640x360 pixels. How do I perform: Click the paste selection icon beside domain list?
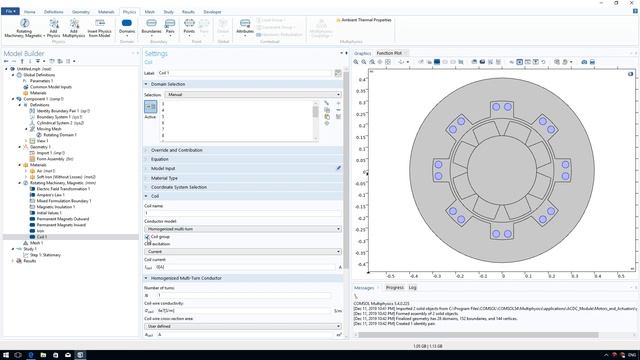pyautogui.click(x=327, y=116)
